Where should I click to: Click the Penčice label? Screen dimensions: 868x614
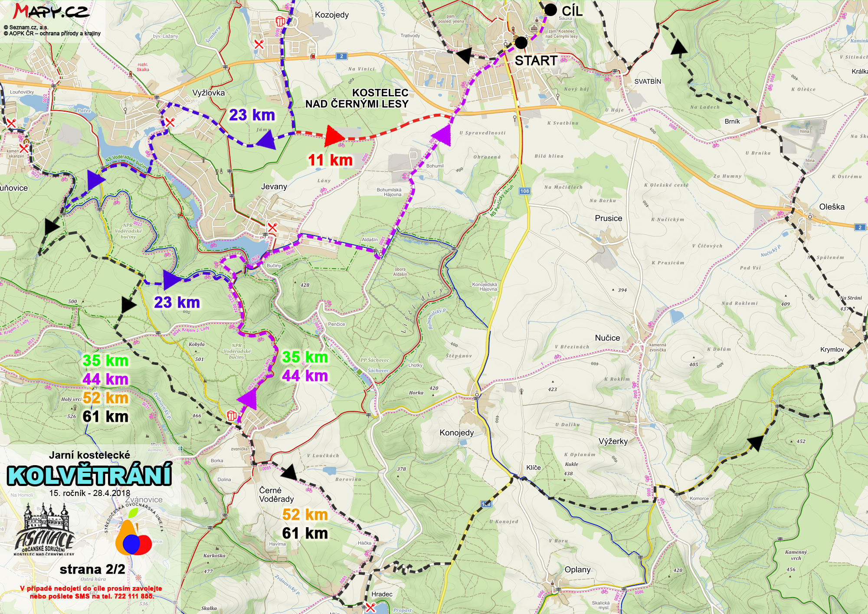tap(337, 324)
